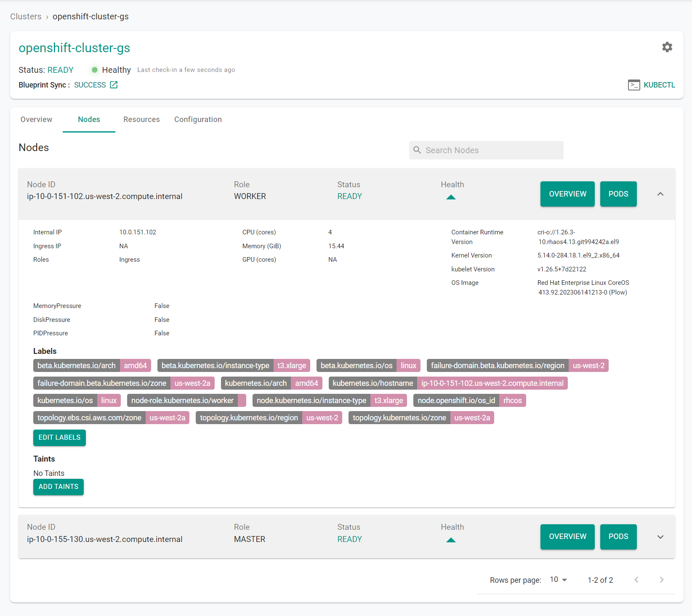Click cluster Status READY text
The image size is (692, 616).
(60, 70)
